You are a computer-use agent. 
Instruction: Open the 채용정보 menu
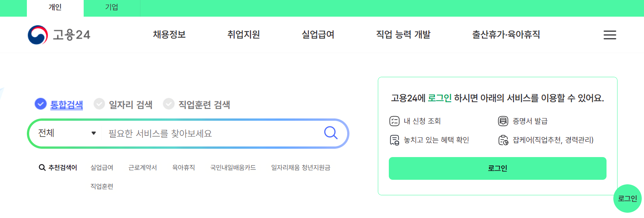(169, 34)
